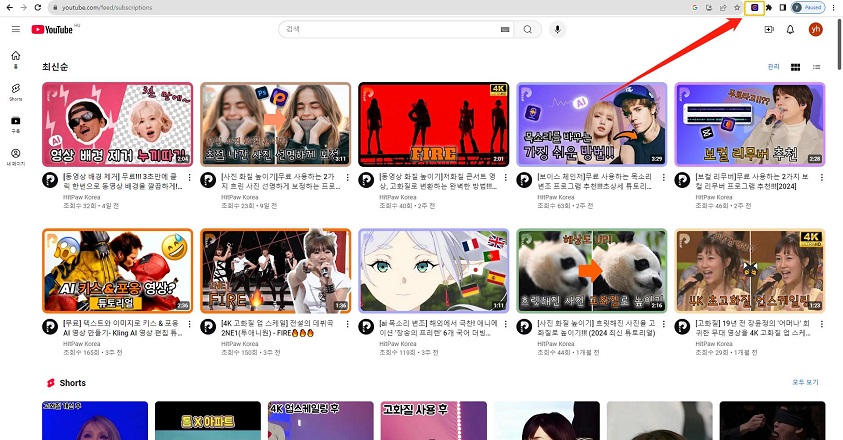Screen dimensions: 843x440
Task: Open the HitPaw Korea channel avatar beside the 보이스 체인저 video
Action: [524, 180]
